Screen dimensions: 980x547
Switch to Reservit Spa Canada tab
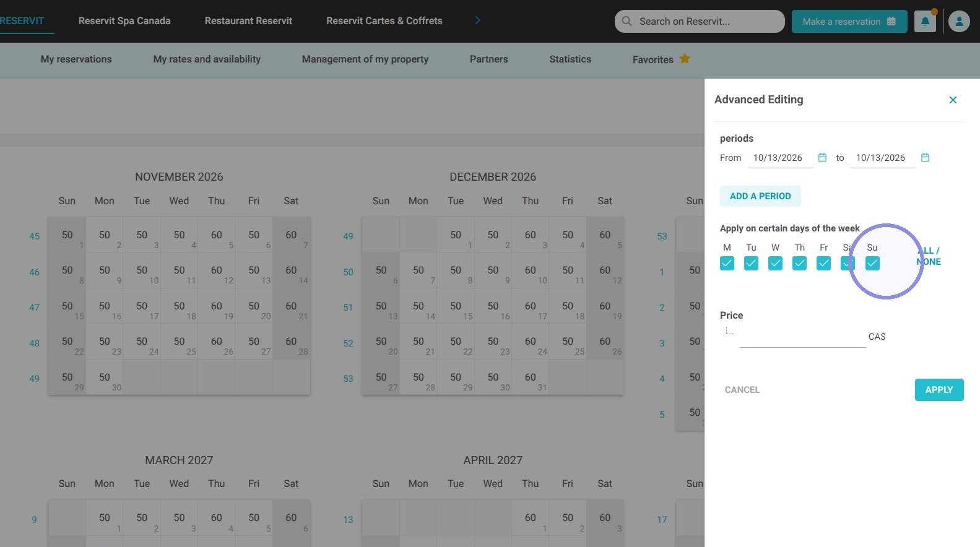[x=124, y=20]
